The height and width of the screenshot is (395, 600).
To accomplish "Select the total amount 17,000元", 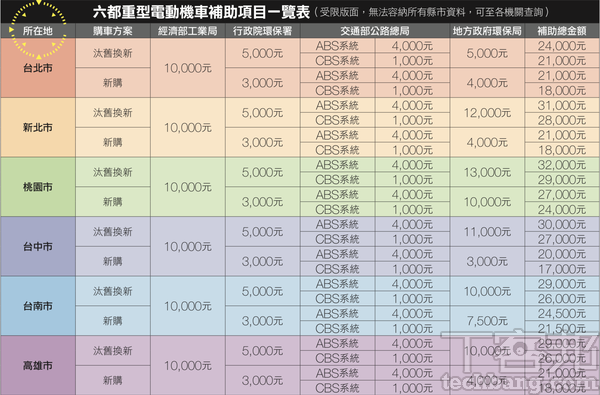I will 562,269.
